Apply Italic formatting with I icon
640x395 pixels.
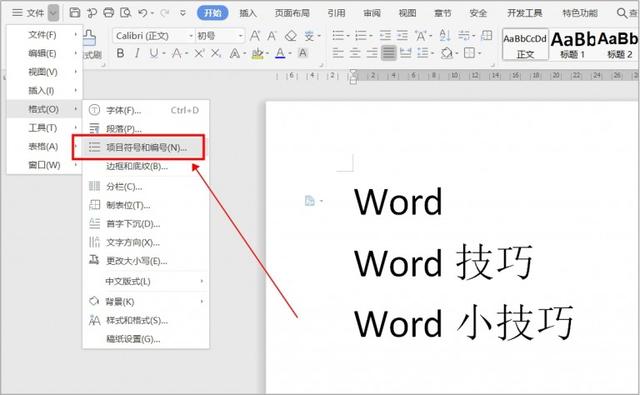[x=137, y=53]
